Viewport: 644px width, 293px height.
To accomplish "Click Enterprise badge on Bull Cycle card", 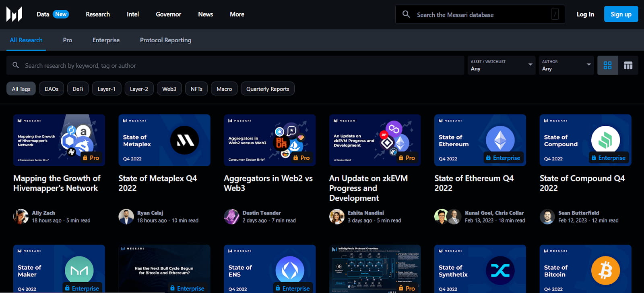I will [187, 288].
